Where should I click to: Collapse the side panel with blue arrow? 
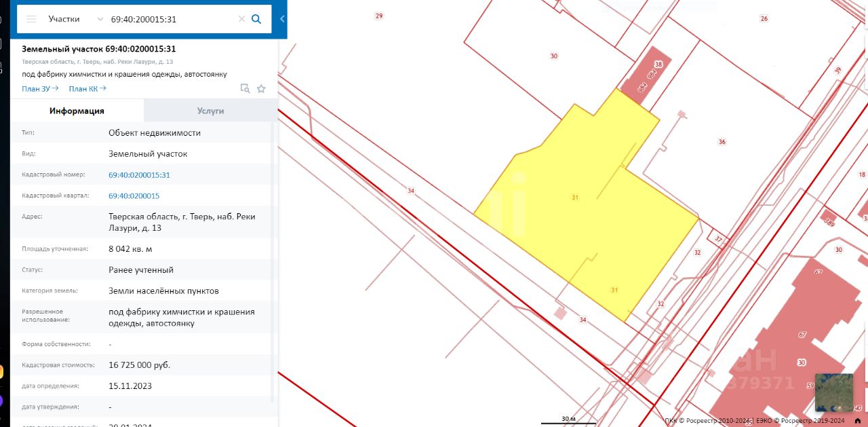282,19
